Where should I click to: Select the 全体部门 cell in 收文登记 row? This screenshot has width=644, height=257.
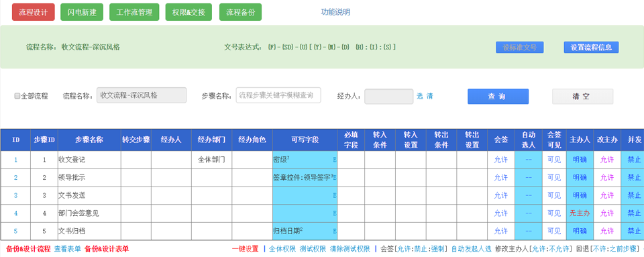pyautogui.click(x=211, y=160)
